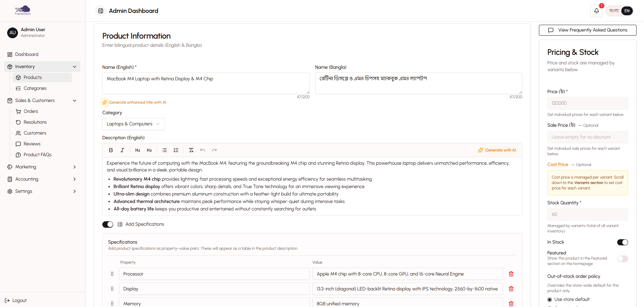Open the Category dropdown showing Laptops & Computers
This screenshot has width=644, height=307.
click(133, 124)
